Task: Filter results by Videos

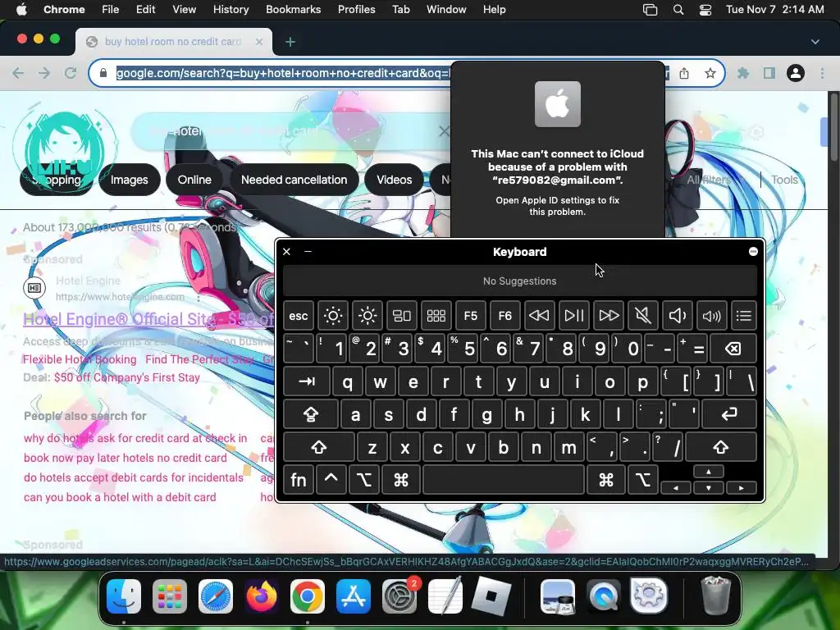Action: (x=395, y=180)
